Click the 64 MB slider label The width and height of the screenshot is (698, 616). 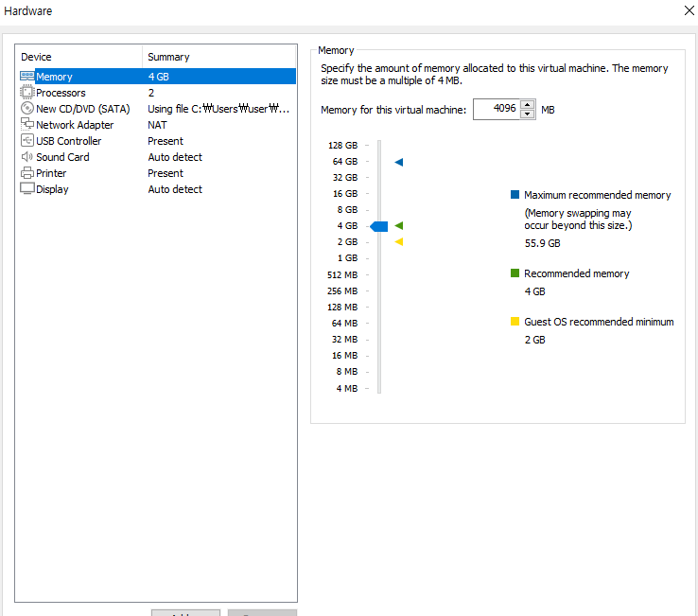tap(344, 323)
